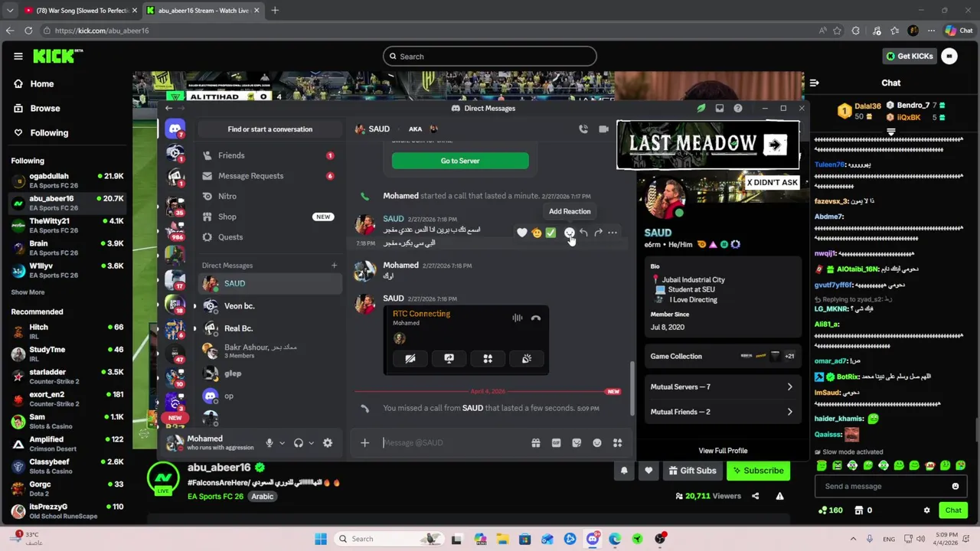Open Friends in Discord sidebar
Screen dimensions: 980x551
point(269,155)
